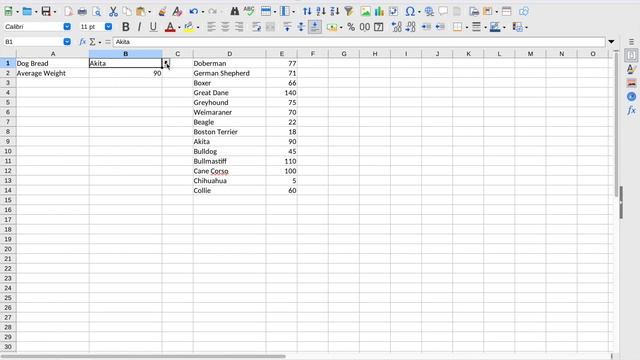Open the Name Box dropdown
Image resolution: width=640 pixels, height=360 pixels.
67,42
